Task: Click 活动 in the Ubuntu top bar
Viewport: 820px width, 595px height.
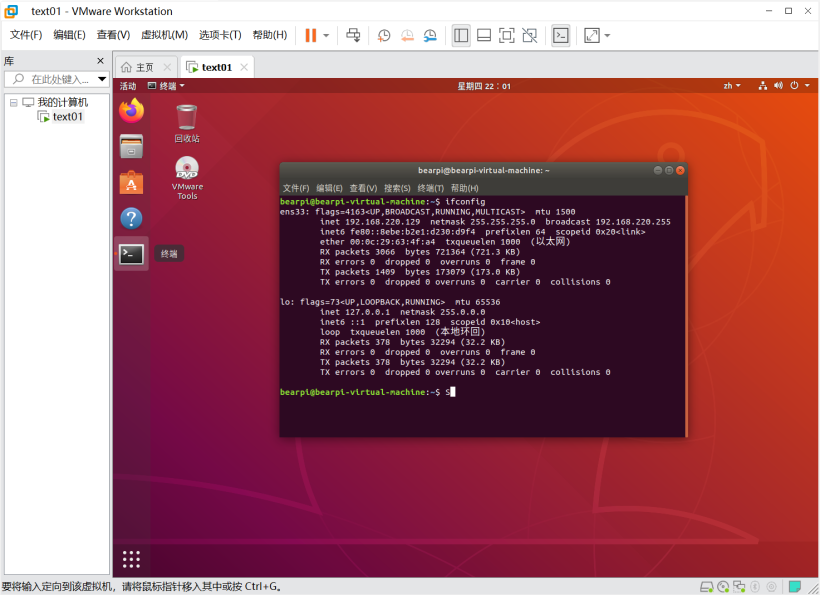Action: point(128,86)
